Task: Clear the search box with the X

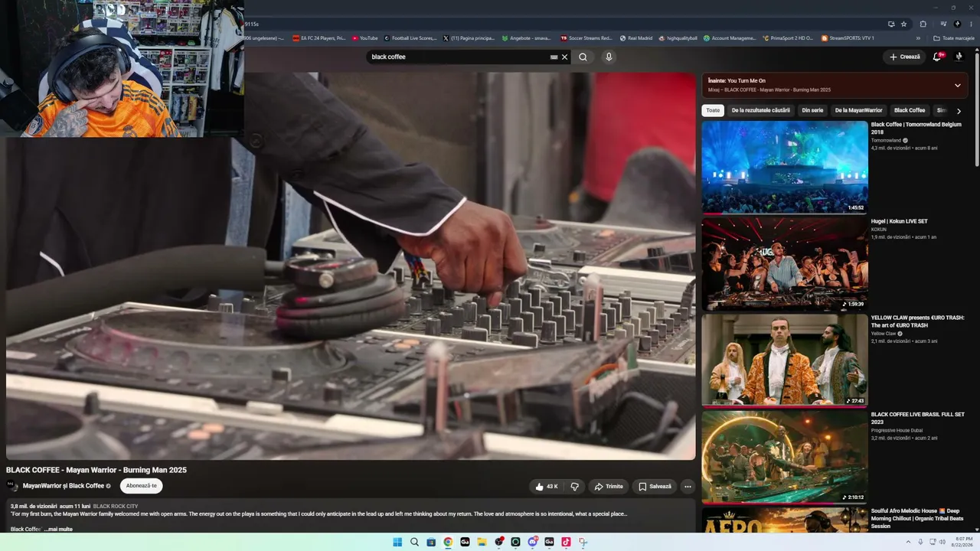Action: [565, 57]
